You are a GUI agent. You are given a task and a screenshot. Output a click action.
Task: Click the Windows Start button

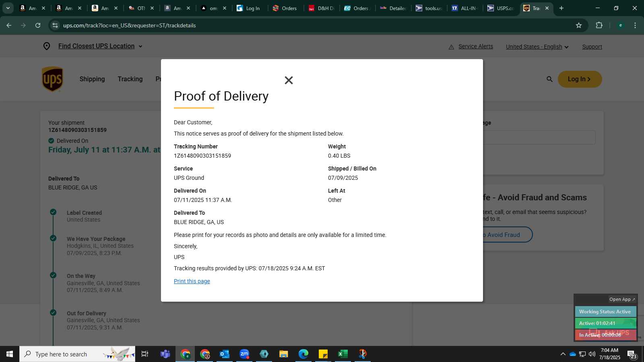coord(10,354)
